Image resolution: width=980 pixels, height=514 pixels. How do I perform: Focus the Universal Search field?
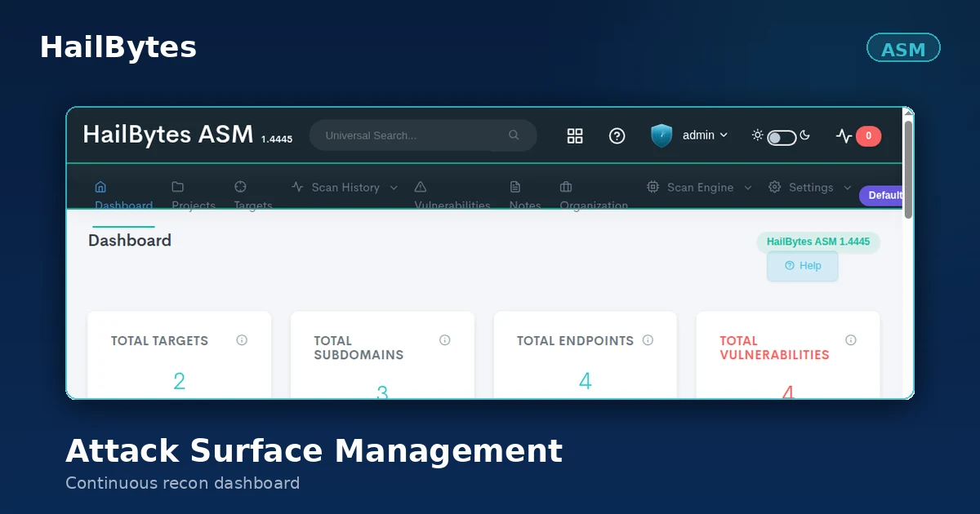[x=423, y=135]
